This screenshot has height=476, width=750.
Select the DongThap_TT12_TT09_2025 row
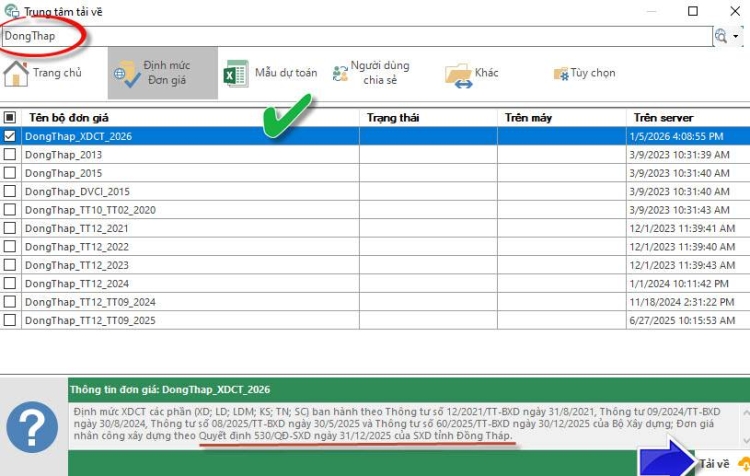point(90,320)
